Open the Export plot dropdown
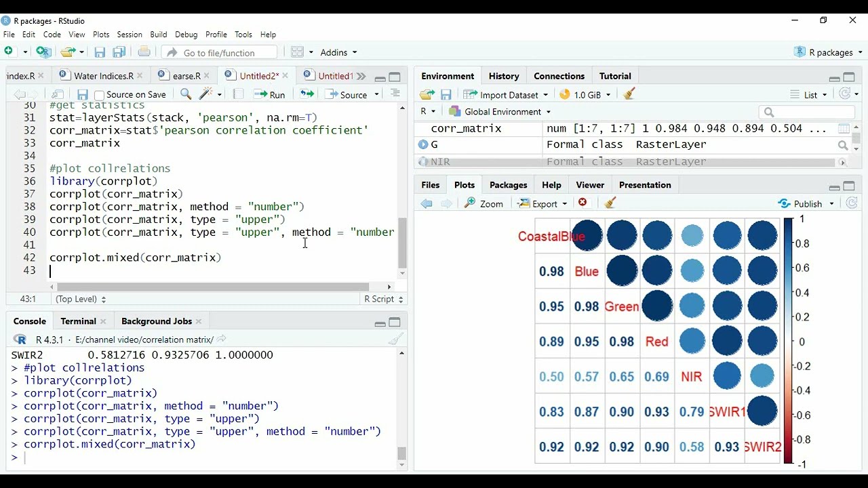This screenshot has height=488, width=868. (542, 203)
